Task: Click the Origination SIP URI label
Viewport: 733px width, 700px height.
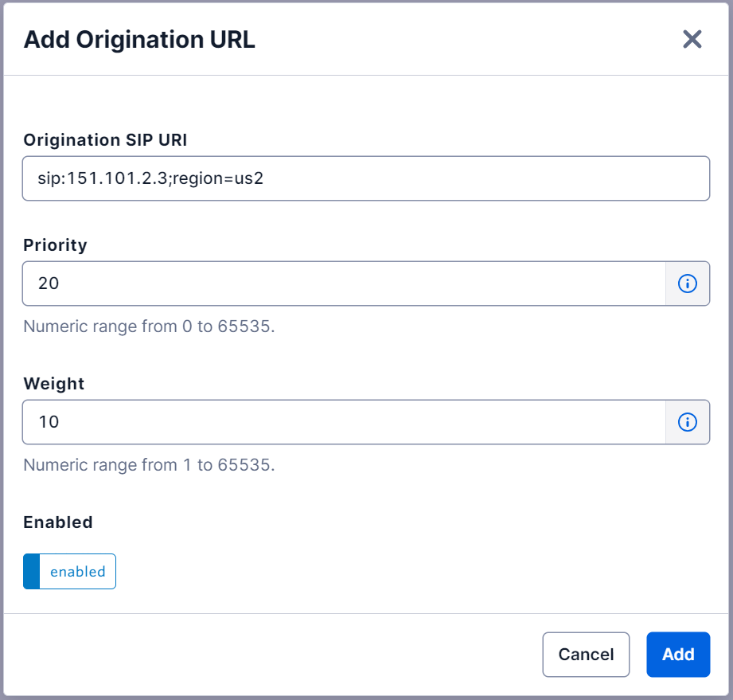Action: click(x=105, y=140)
